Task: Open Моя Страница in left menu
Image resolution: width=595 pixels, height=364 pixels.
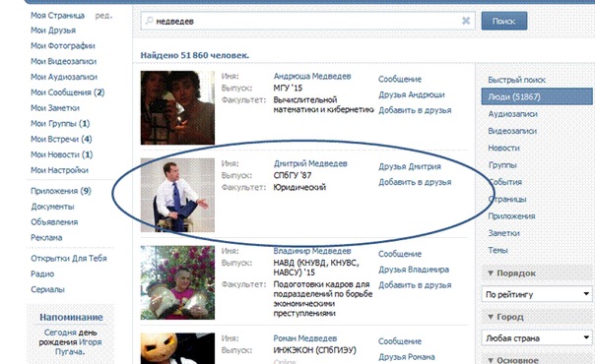Action: tap(58, 15)
